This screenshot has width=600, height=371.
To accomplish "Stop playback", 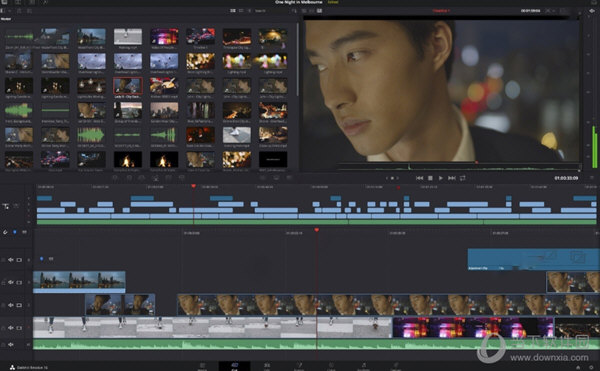I will coord(430,178).
